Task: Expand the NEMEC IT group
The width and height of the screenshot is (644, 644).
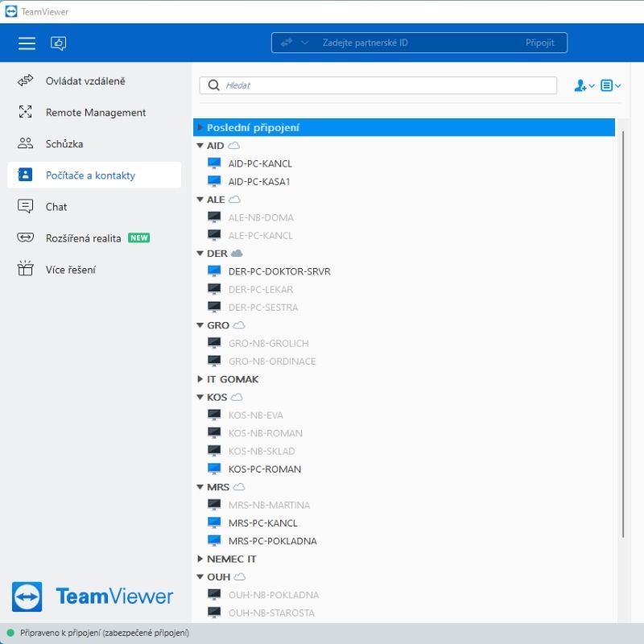Action: 200,559
